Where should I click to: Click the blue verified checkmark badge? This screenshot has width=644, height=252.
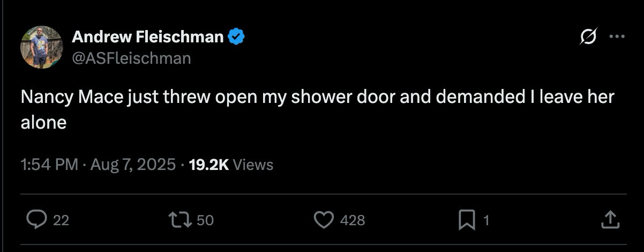pos(237,37)
